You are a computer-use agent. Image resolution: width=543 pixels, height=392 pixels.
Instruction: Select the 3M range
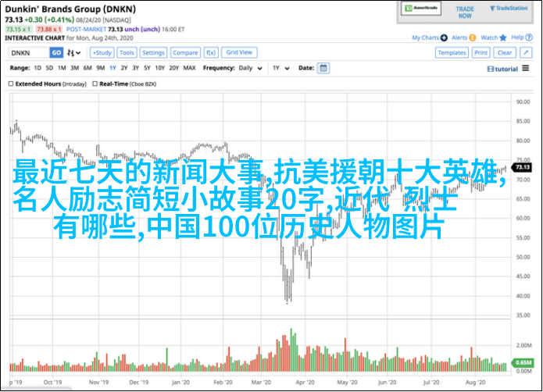[x=75, y=68]
